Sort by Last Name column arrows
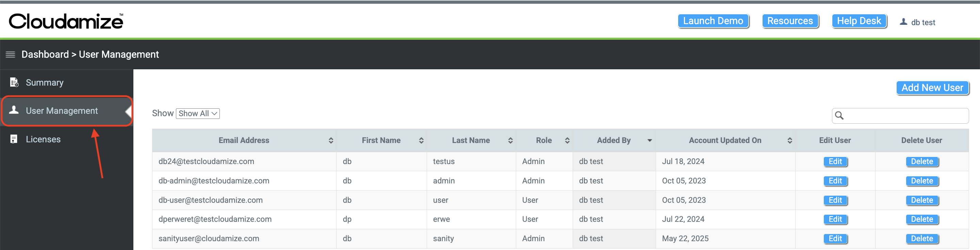 point(510,141)
